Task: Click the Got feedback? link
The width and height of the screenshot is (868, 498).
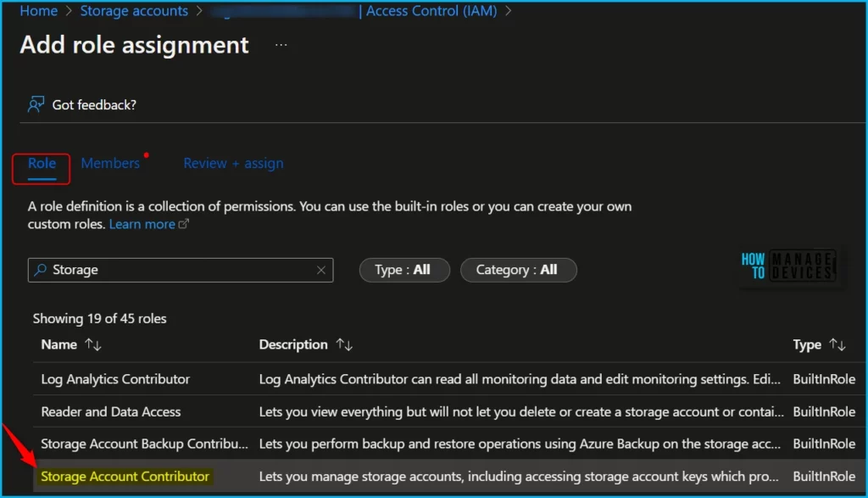Action: pos(94,104)
